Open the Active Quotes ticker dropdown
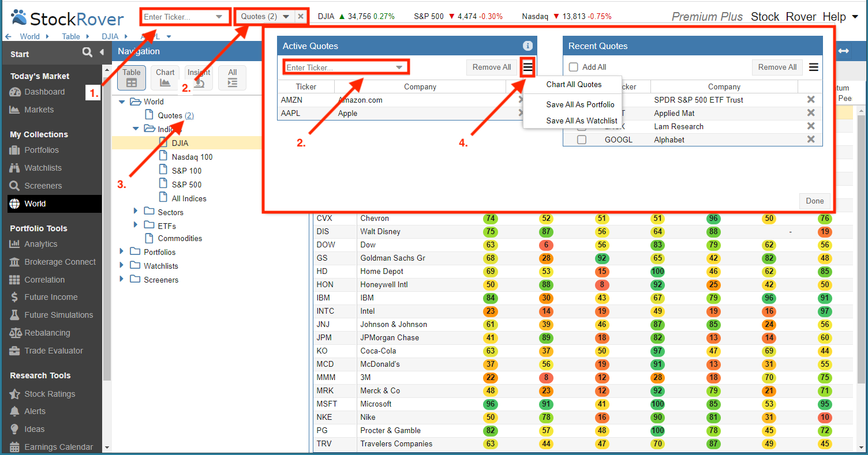868x455 pixels. tap(399, 67)
